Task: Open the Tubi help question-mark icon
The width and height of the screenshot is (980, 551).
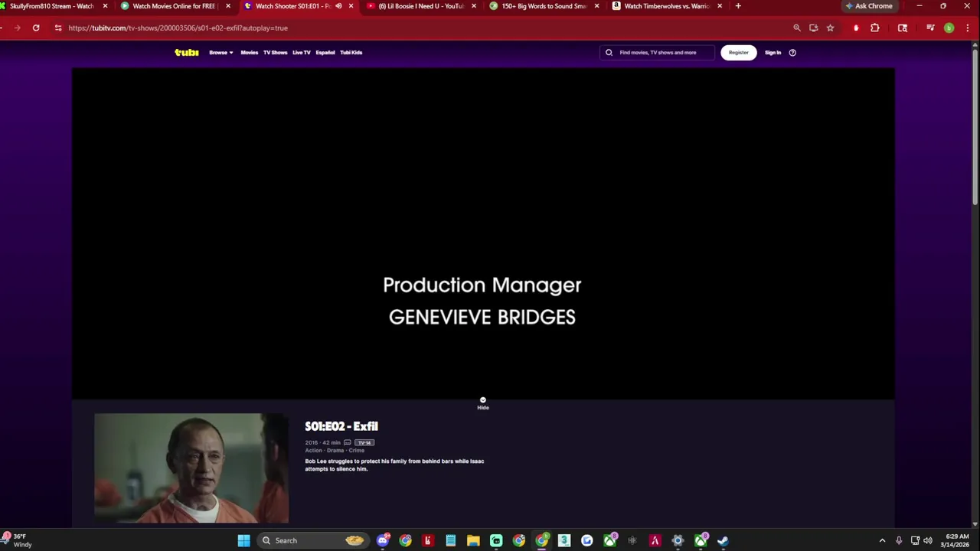Action: click(x=792, y=52)
